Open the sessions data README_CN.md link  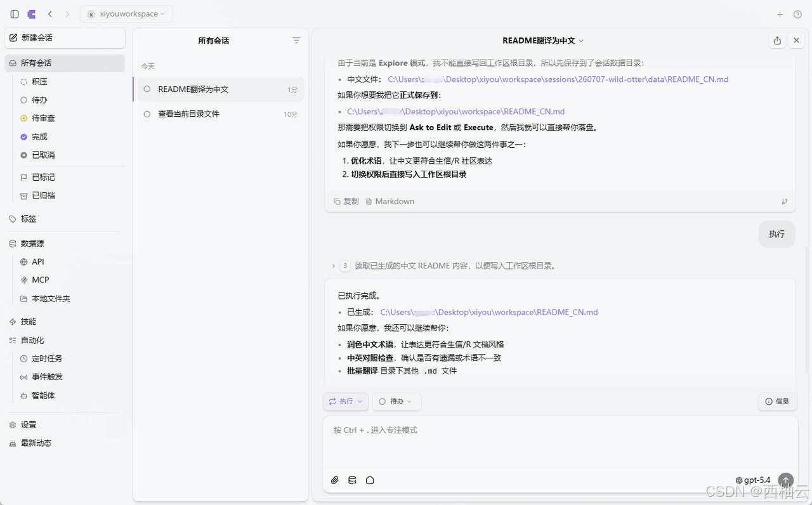558,80
